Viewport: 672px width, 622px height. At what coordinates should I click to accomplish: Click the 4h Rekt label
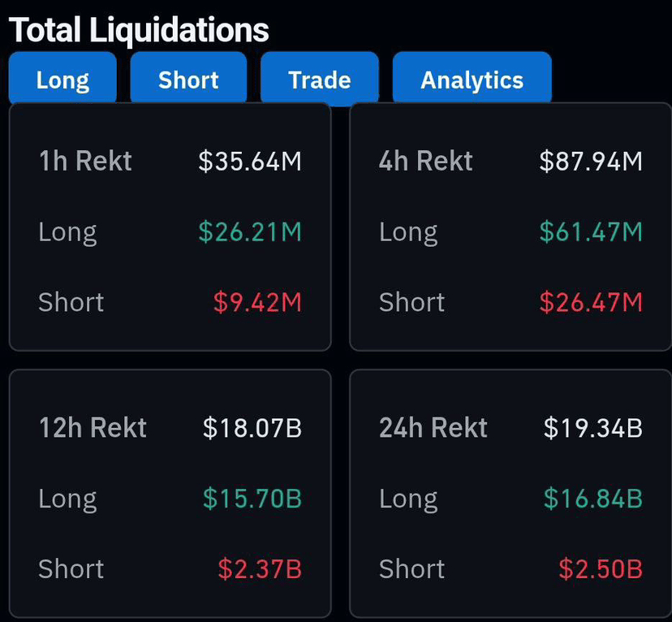click(426, 161)
